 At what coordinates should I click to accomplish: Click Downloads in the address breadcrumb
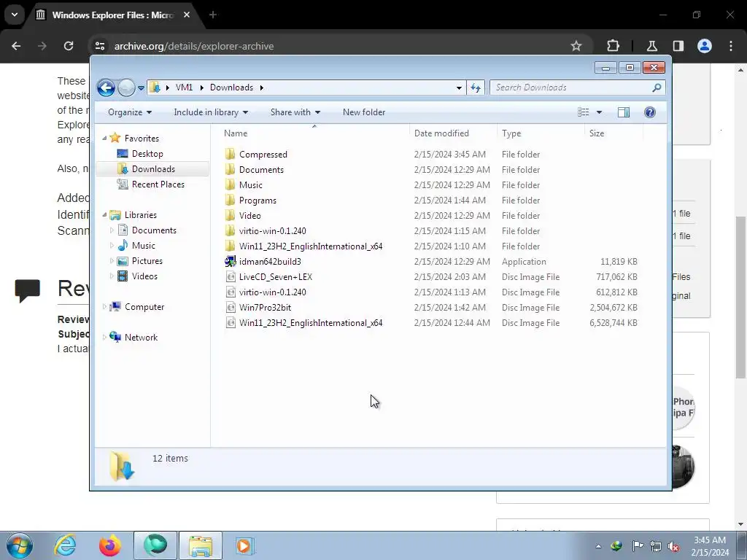tap(231, 87)
